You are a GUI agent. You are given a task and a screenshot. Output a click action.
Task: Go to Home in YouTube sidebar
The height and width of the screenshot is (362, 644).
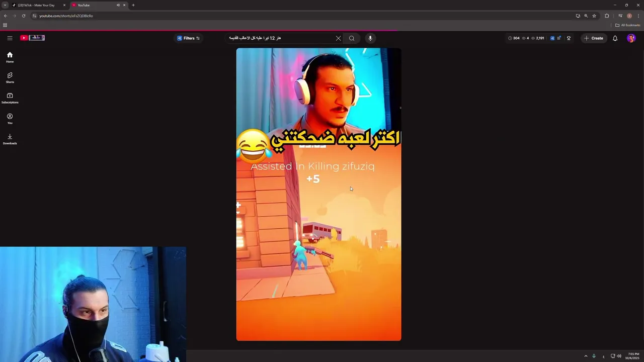tap(10, 57)
